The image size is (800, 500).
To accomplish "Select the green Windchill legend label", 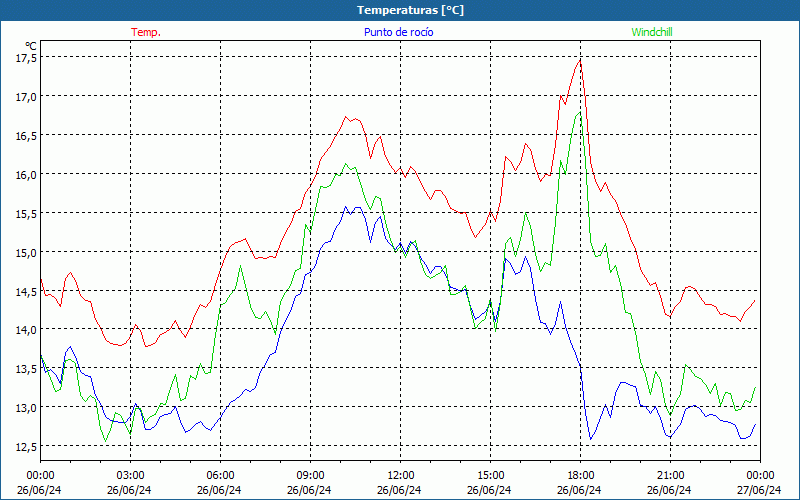I will click(652, 32).
